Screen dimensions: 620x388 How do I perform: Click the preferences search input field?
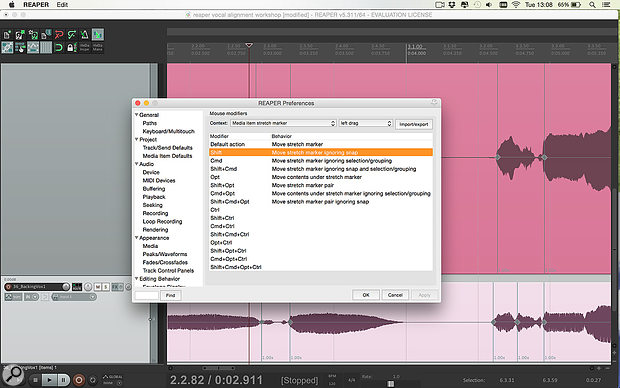click(x=147, y=295)
